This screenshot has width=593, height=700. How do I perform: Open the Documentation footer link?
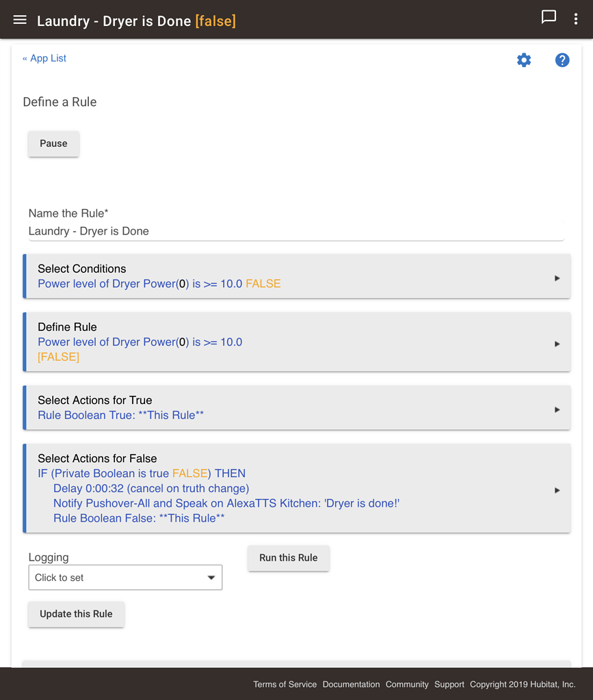point(351,684)
